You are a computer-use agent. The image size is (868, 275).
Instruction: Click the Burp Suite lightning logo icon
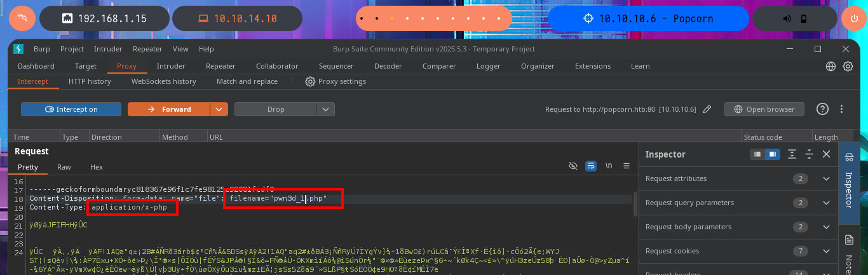(18, 49)
